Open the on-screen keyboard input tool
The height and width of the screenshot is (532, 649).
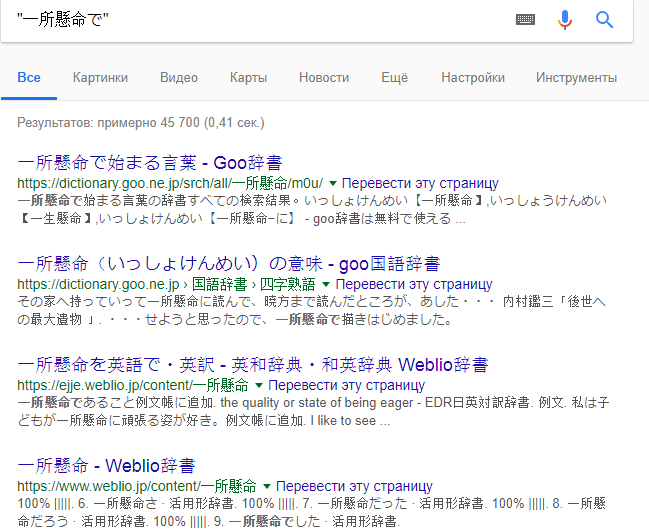(x=525, y=19)
